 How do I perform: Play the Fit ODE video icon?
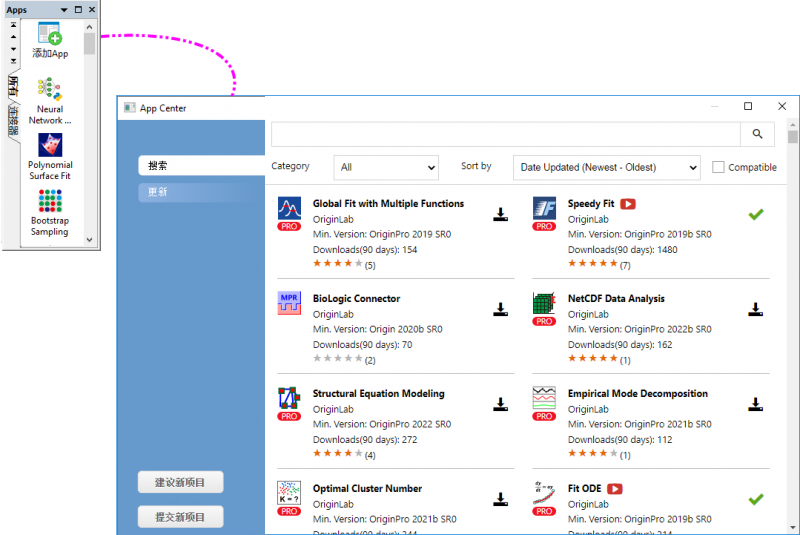click(615, 489)
